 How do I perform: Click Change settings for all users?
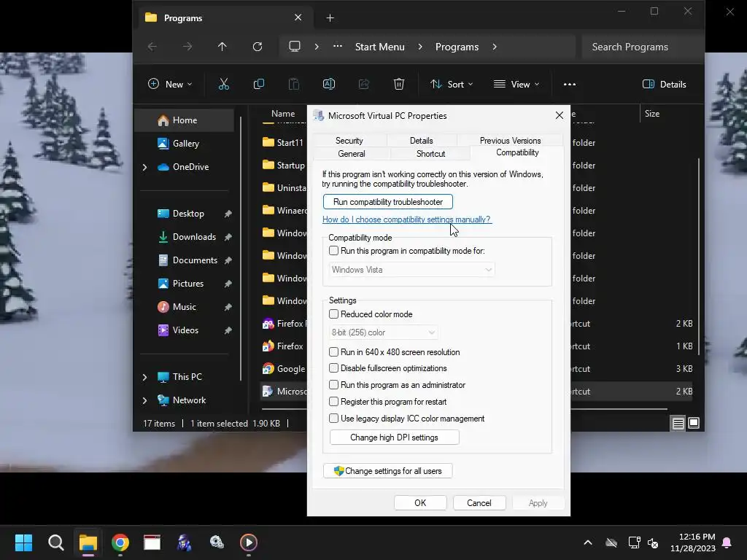[388, 471]
